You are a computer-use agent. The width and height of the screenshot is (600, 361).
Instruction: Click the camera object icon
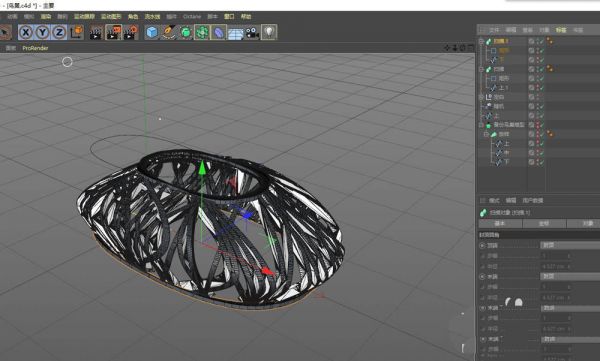click(252, 33)
